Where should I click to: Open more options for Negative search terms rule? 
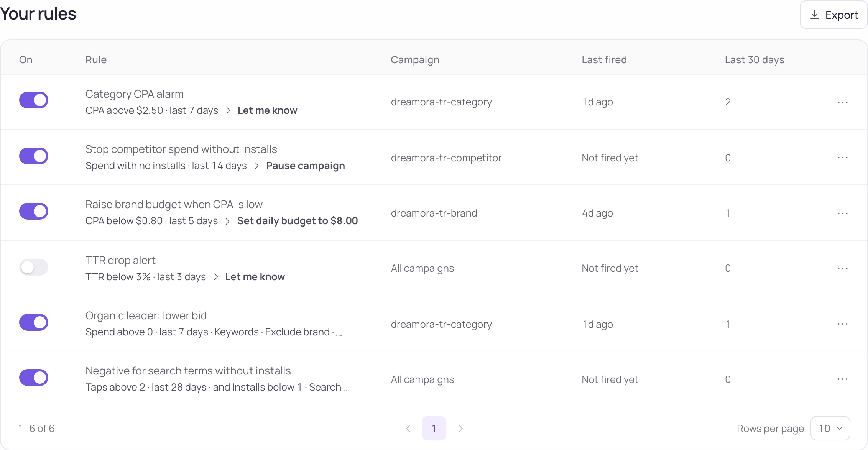click(842, 379)
